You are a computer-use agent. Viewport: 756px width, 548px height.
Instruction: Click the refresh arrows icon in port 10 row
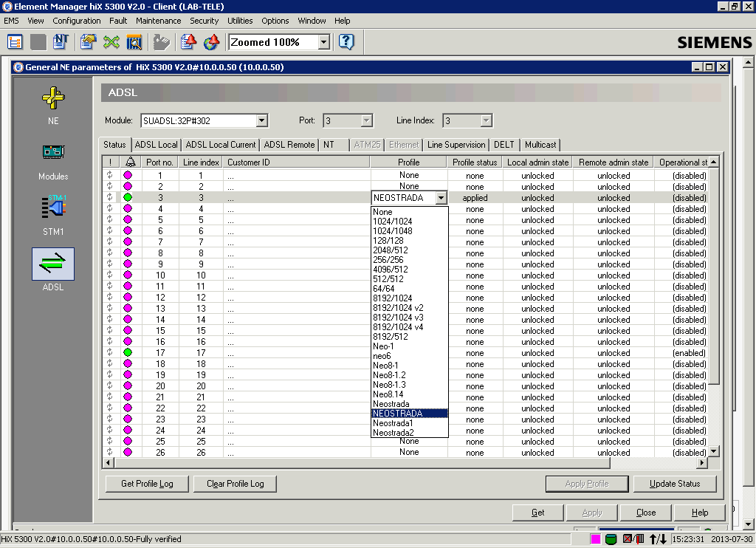pos(110,275)
